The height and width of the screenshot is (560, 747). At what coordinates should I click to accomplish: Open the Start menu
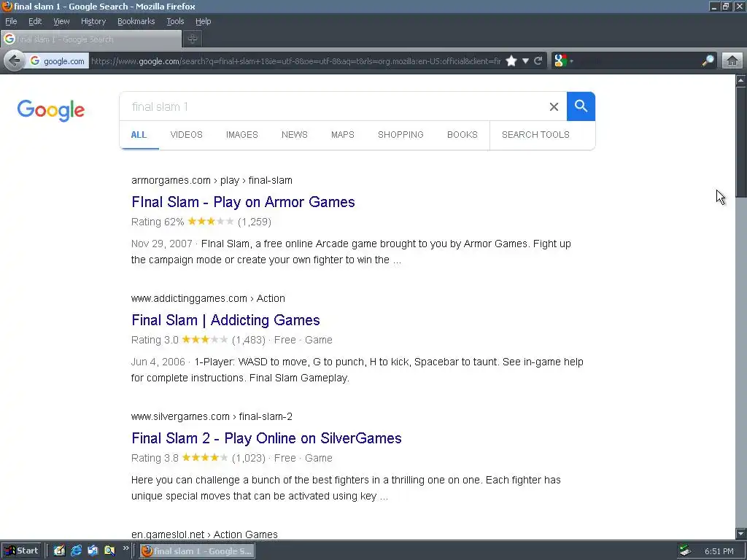tap(22, 551)
